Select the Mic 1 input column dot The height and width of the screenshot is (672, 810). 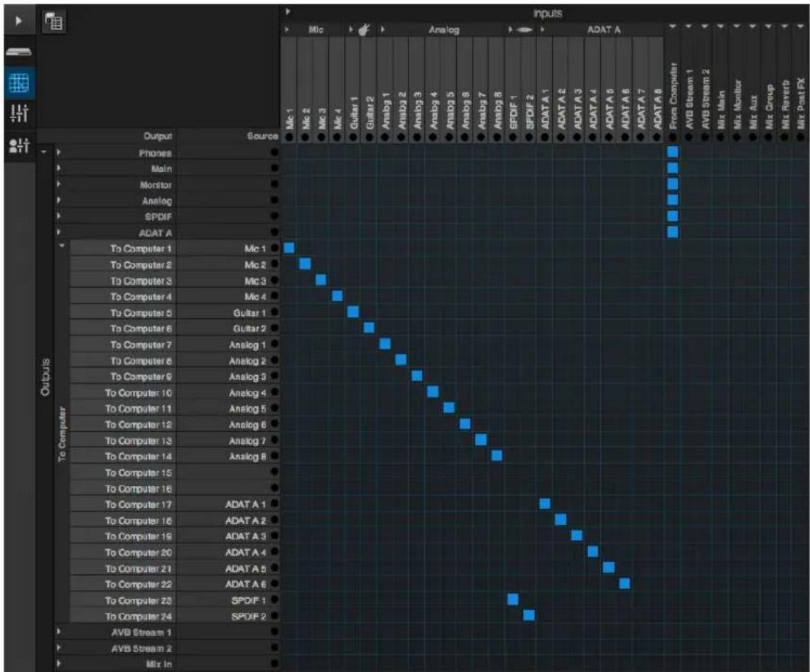click(x=289, y=137)
